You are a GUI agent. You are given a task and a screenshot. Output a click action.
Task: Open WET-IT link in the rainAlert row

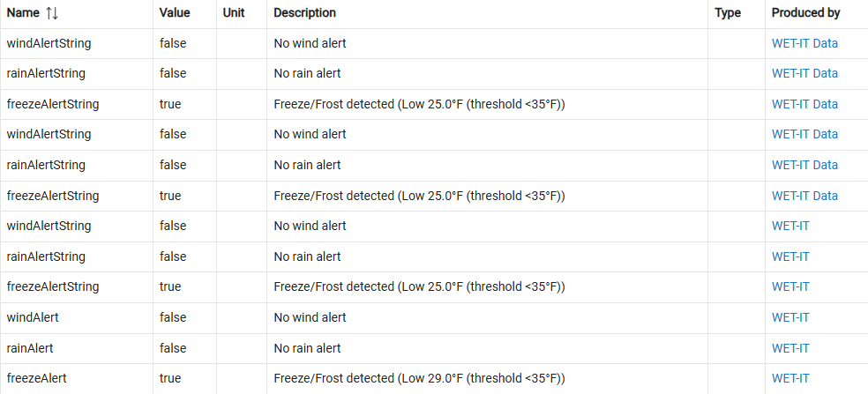[790, 348]
